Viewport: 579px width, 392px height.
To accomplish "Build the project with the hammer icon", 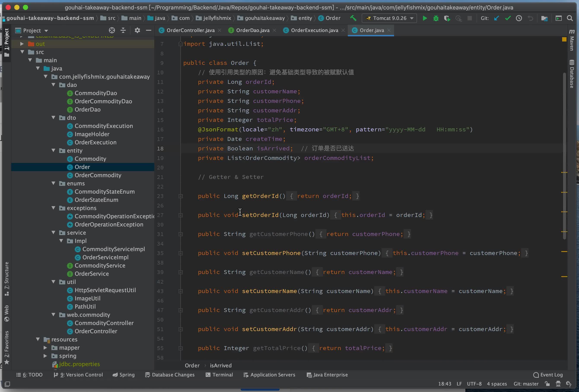I will tap(353, 18).
